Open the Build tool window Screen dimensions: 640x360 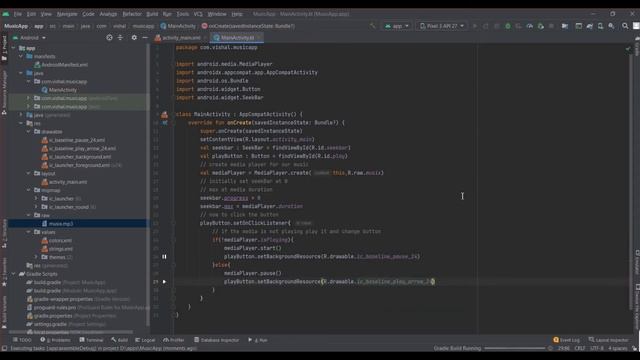(120, 340)
